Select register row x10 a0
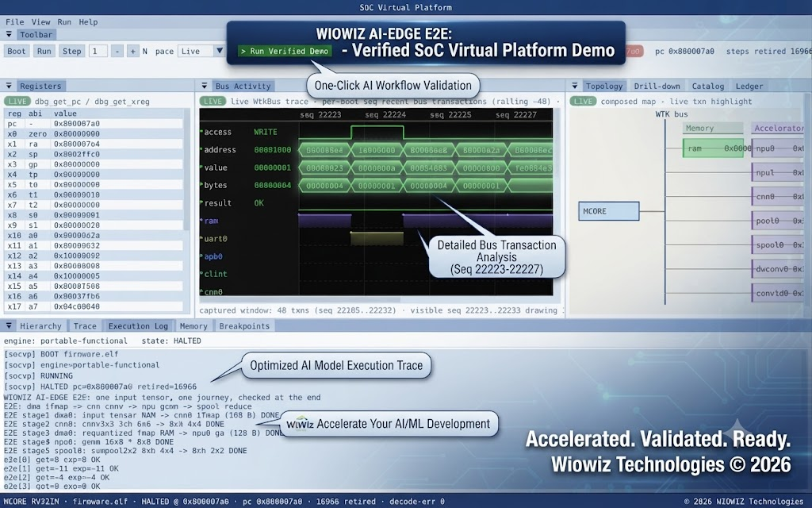 (94, 235)
